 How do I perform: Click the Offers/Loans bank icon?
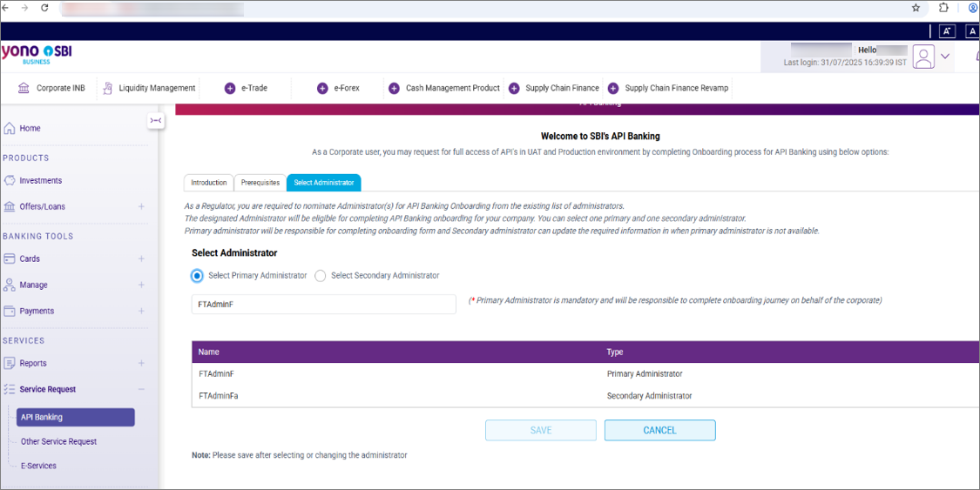pyautogui.click(x=10, y=206)
